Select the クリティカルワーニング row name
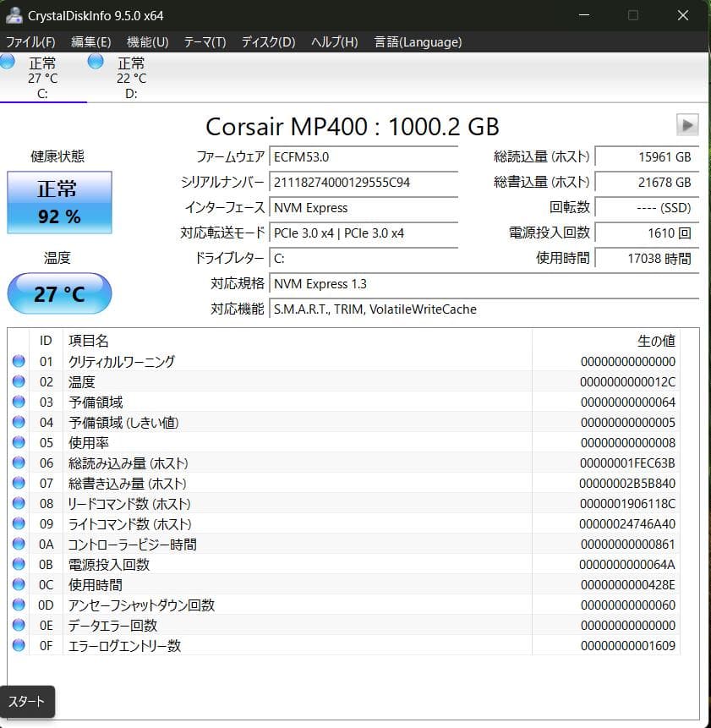The image size is (711, 728). click(x=122, y=361)
